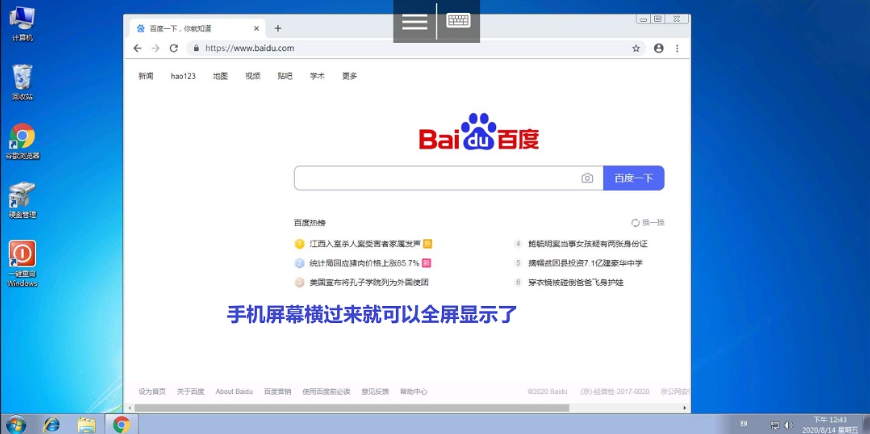Click 百度营销 footer link
The height and width of the screenshot is (434, 870).
click(x=277, y=391)
